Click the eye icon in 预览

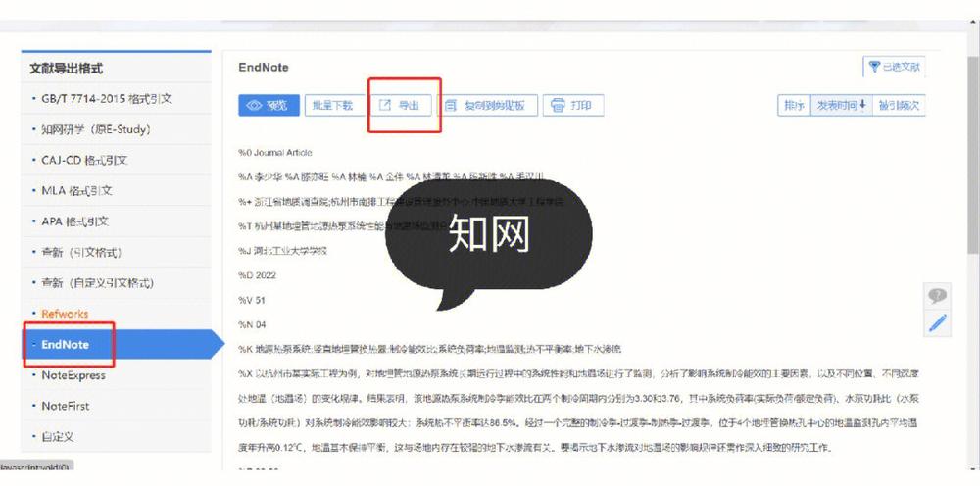[x=254, y=106]
